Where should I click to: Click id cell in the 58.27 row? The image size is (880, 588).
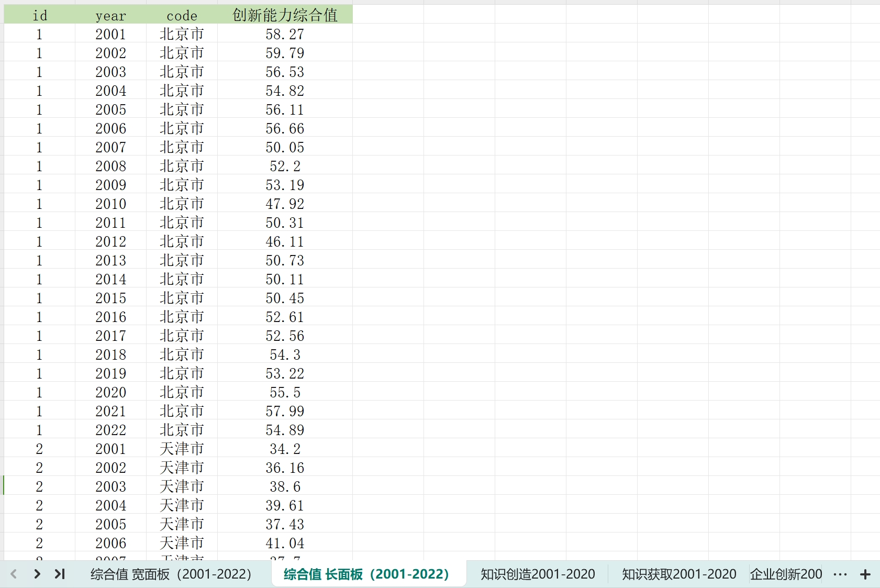click(40, 34)
